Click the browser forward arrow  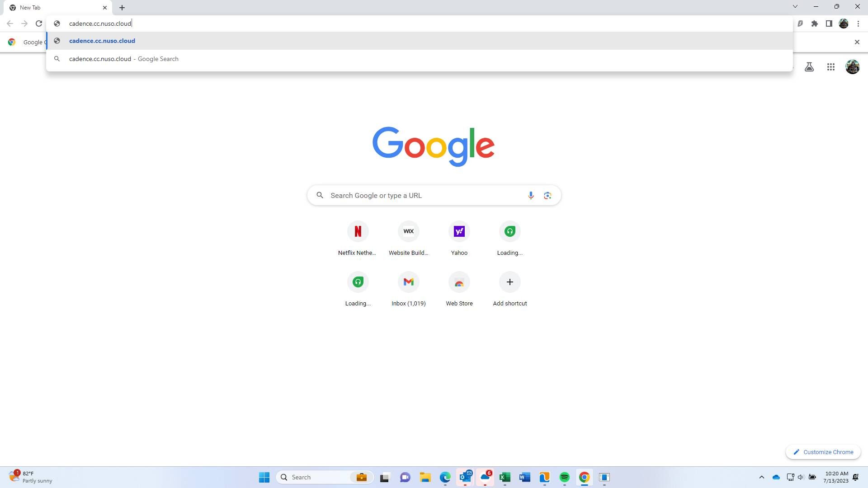pyautogui.click(x=24, y=23)
